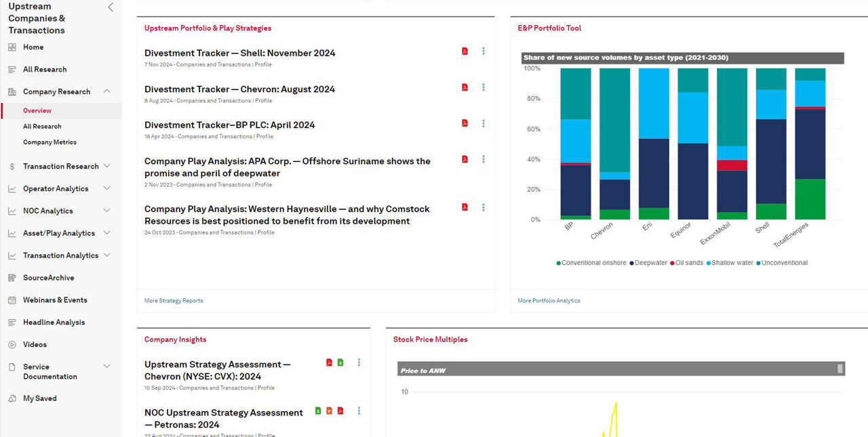This screenshot has width=868, height=437.
Task: Go to Company Metrics submenu item
Action: (x=50, y=142)
